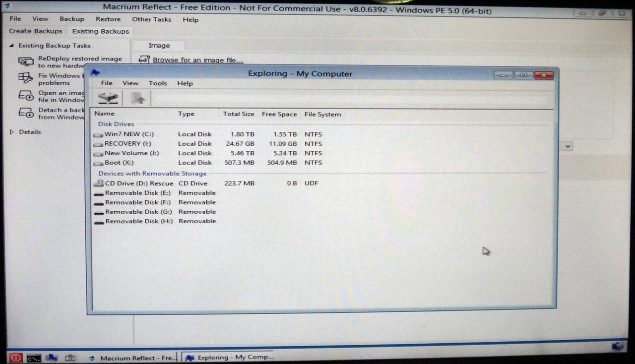
Task: Click Browse for an image file link
Action: tap(198, 60)
